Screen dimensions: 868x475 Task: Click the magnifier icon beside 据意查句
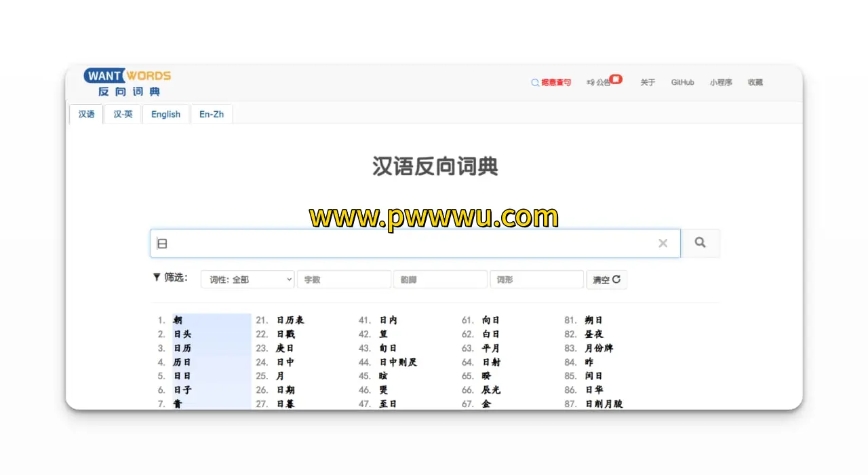535,83
